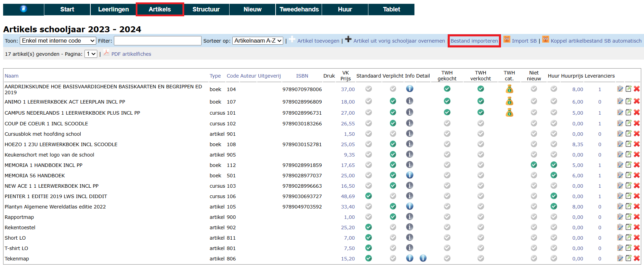Click the blue info icon for AARDRIJKSKUNDE row
Screen dimensions: 644x267
coord(410,89)
